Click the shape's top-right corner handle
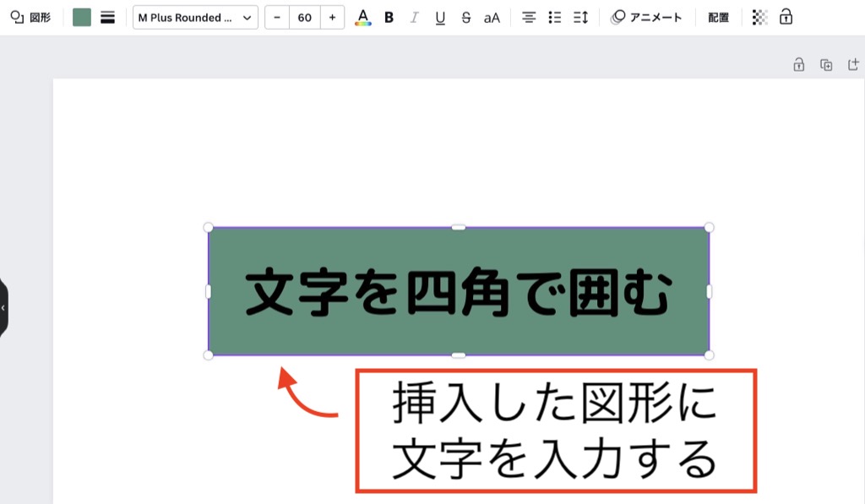The image size is (865, 504). pyautogui.click(x=709, y=228)
